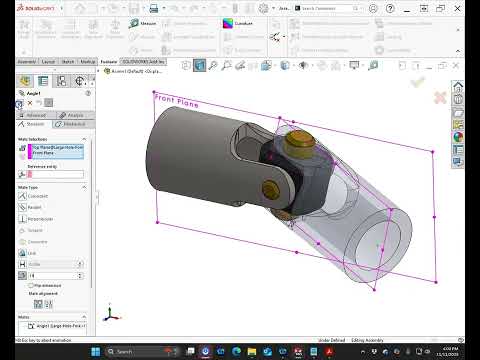This screenshot has width=480, height=360.
Task: Select the Parallel mate type
Action: (30, 207)
